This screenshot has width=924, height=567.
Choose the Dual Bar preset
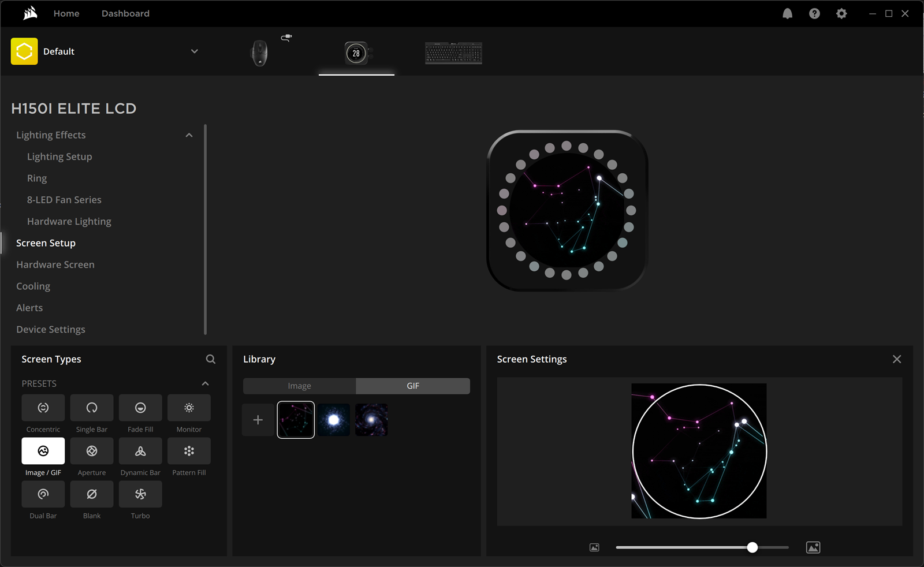pyautogui.click(x=43, y=494)
